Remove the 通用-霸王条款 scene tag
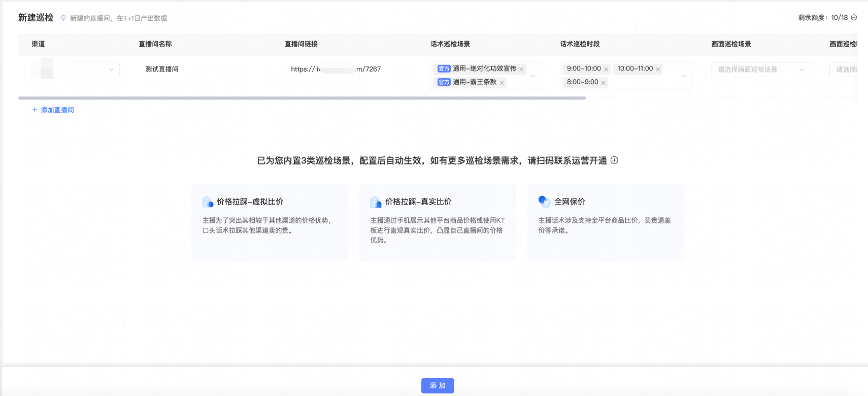868x396 pixels. click(x=502, y=83)
